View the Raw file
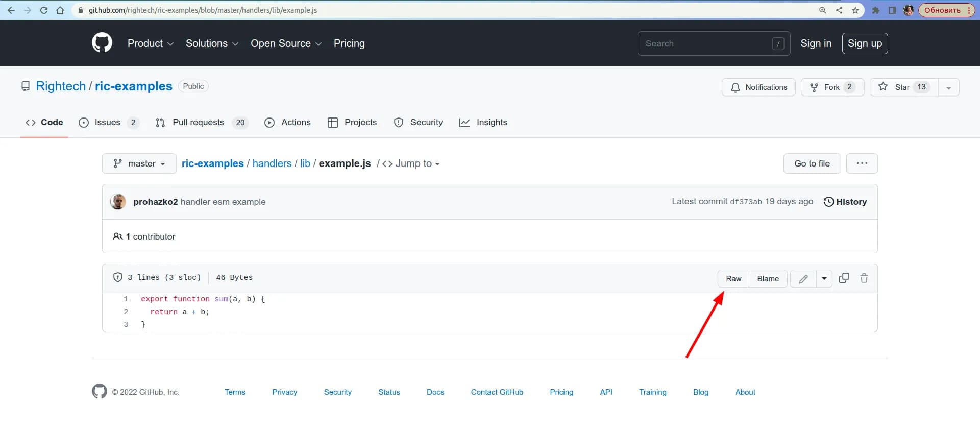Screen dimensions: 980x426 coord(733,279)
